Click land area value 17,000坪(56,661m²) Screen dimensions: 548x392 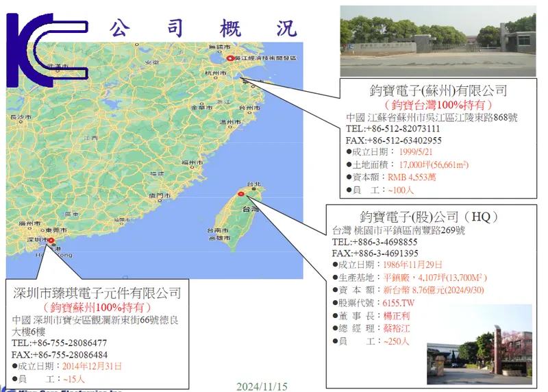pyautogui.click(x=434, y=164)
